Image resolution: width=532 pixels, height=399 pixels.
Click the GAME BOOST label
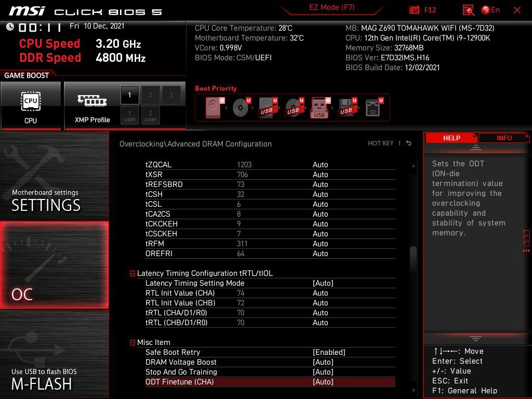click(26, 75)
